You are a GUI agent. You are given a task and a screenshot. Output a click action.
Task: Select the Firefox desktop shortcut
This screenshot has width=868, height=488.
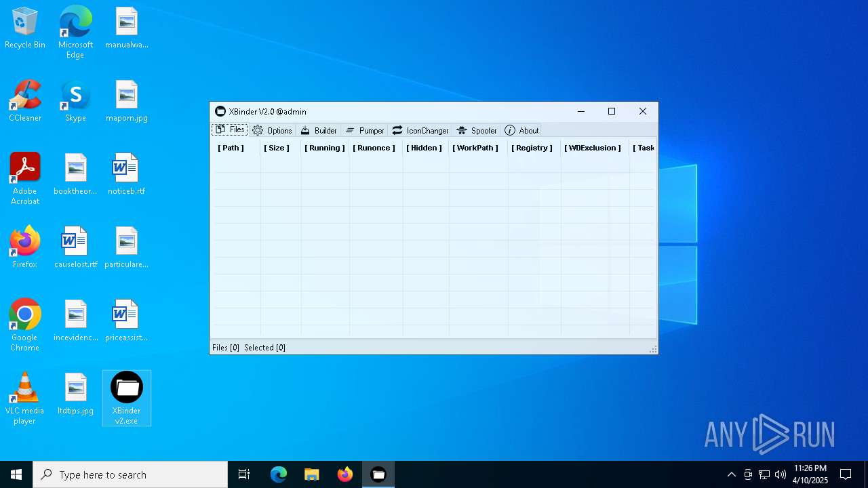pyautogui.click(x=25, y=248)
